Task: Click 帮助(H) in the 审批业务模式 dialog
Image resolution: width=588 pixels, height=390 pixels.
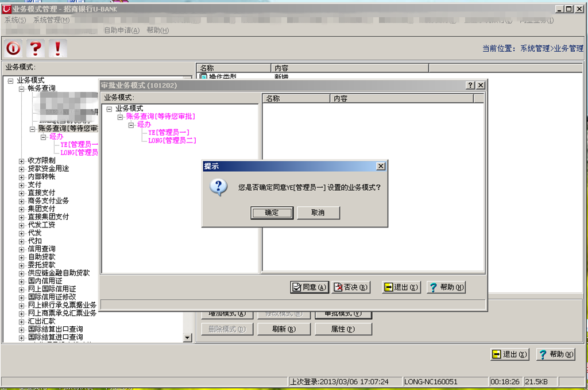Action: (x=446, y=287)
